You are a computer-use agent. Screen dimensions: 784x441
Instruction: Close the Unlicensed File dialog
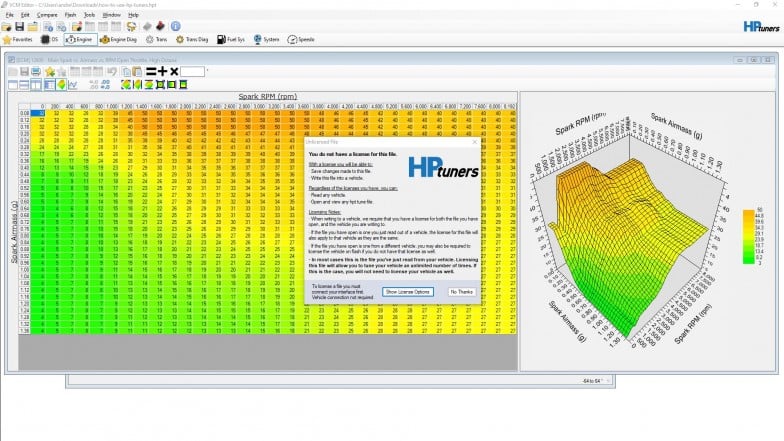(x=473, y=142)
